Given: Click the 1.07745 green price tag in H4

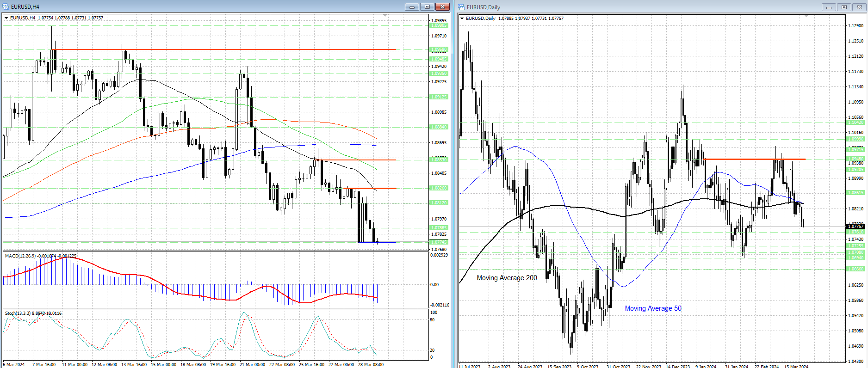Looking at the screenshot, I should [x=439, y=242].
